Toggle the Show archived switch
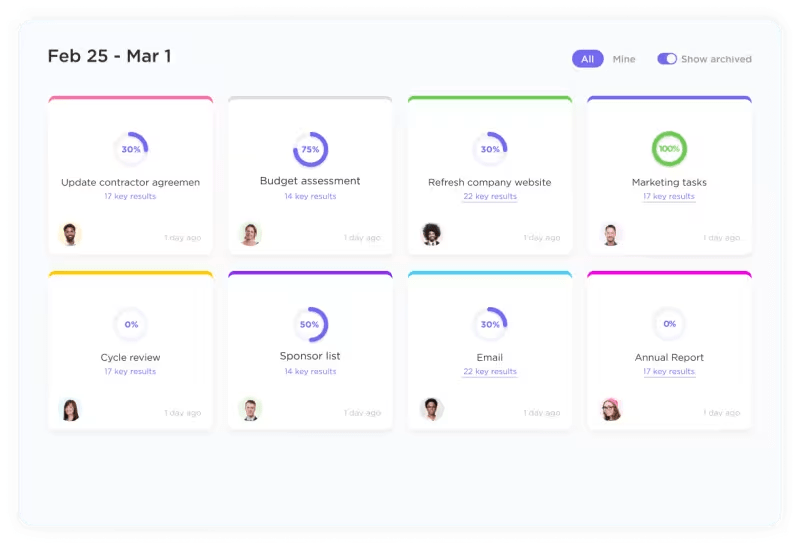 [x=667, y=59]
